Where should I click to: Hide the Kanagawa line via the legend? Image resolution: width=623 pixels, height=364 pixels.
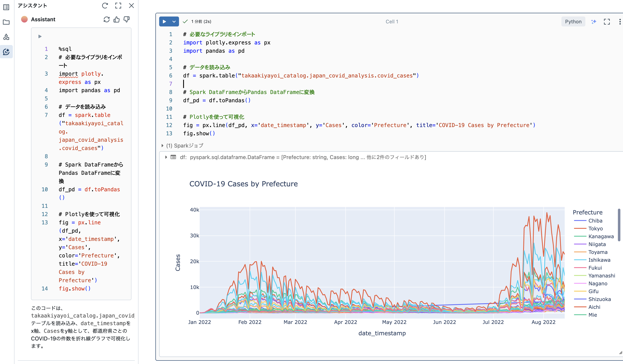[601, 237]
